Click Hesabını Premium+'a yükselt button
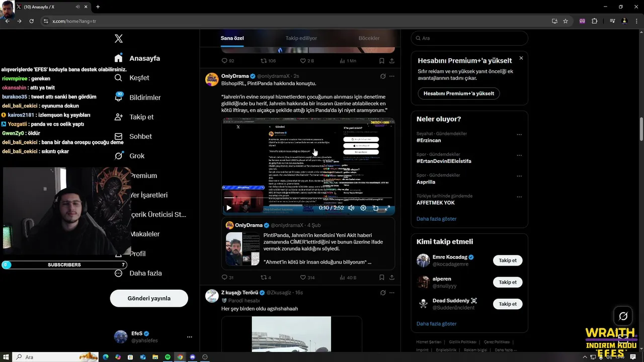The width and height of the screenshot is (644, 362). (458, 94)
